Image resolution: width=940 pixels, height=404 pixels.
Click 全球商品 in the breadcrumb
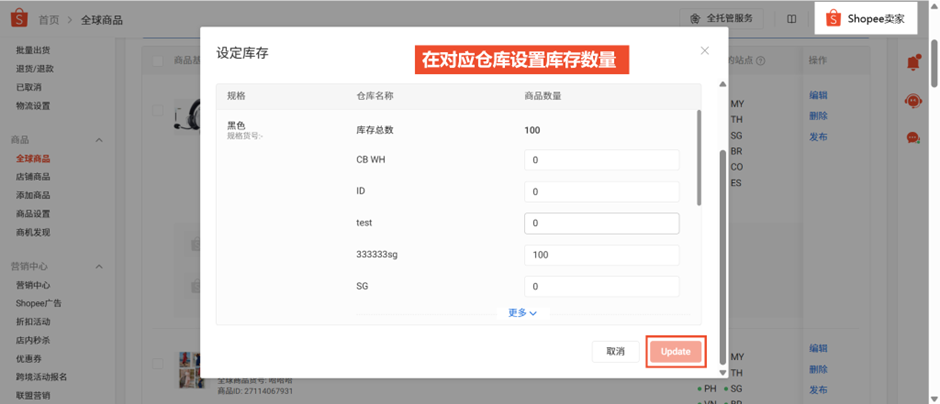102,20
